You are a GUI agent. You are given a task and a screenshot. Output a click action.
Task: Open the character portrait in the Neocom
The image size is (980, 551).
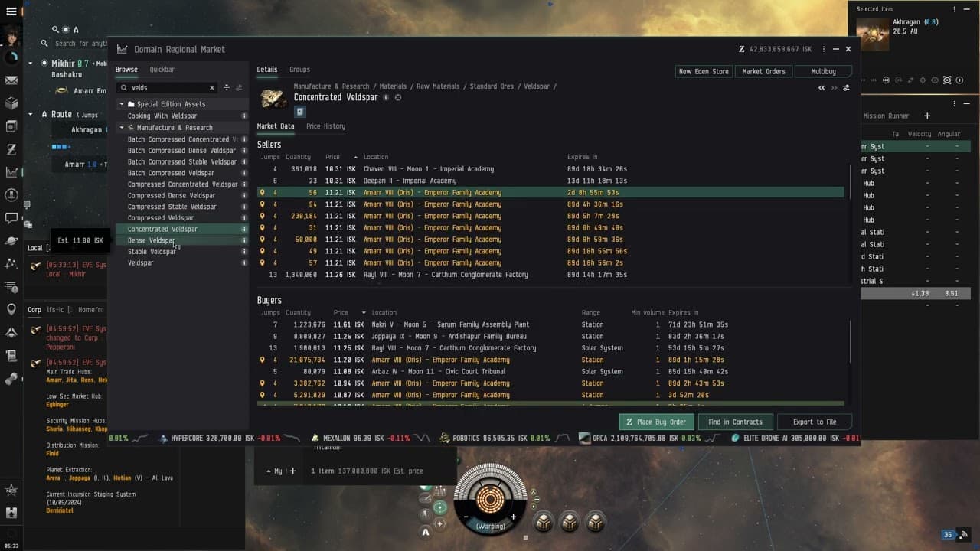[11, 35]
